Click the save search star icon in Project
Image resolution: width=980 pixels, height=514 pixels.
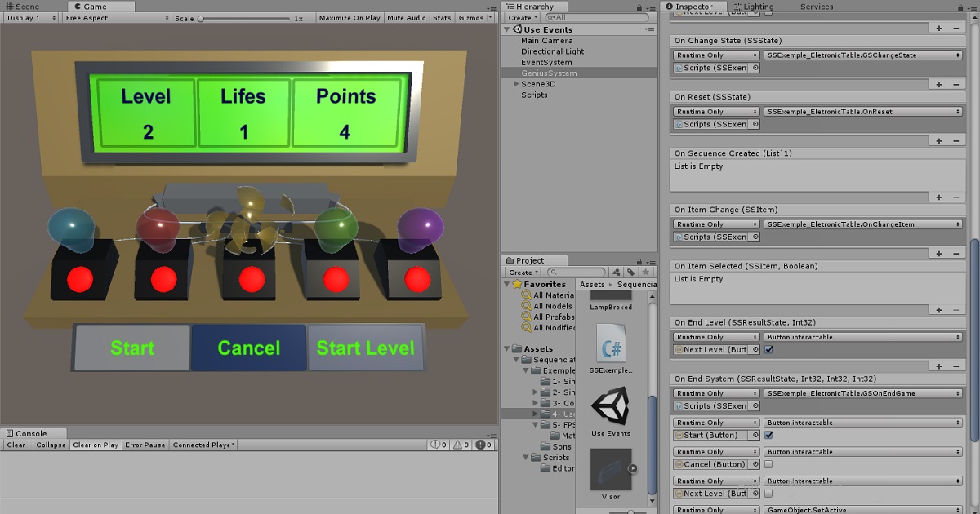pos(645,272)
